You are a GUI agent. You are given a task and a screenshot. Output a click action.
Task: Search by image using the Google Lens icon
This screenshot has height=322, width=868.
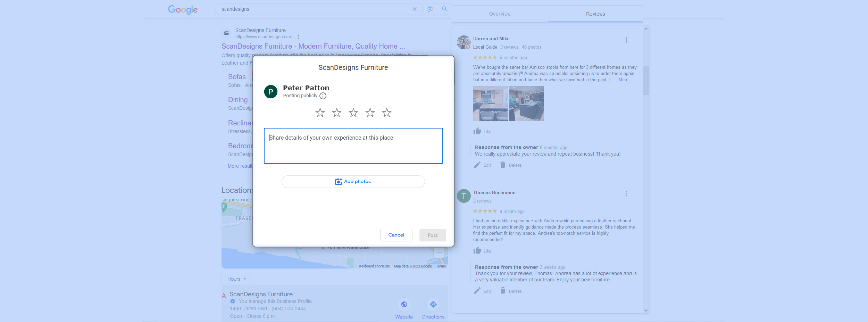[430, 9]
